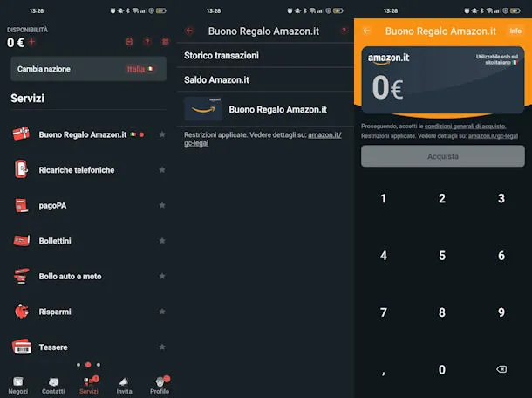Tap battery icon in left screen status bar
This screenshot has width=532, height=398.
tap(160, 10)
